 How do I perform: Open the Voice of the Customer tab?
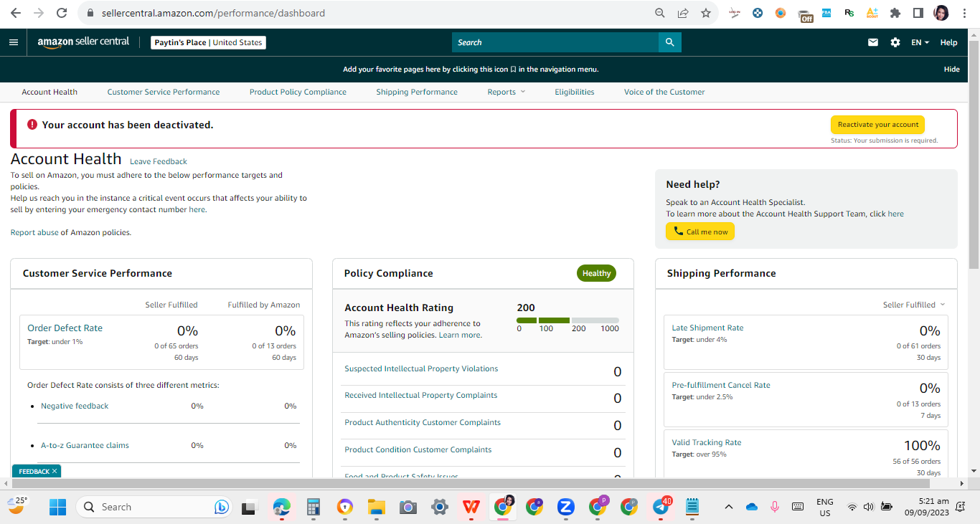(664, 92)
